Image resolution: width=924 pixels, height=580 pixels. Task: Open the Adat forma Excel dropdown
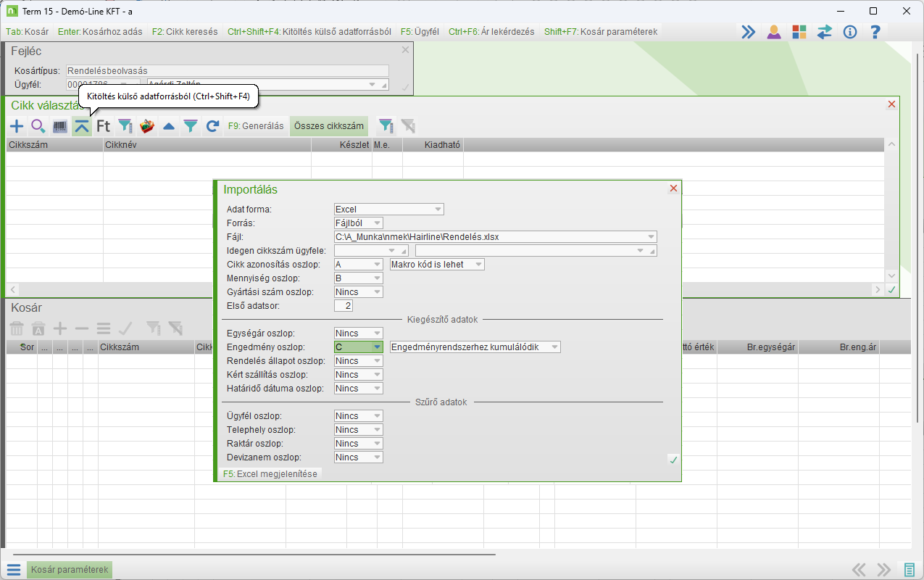coord(438,210)
